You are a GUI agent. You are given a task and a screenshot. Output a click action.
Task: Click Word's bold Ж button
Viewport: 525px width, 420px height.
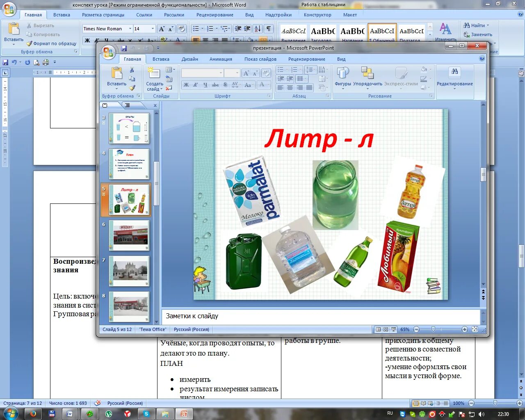point(87,40)
